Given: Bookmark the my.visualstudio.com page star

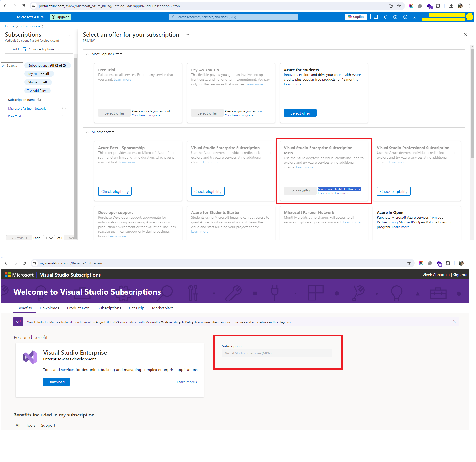Looking at the screenshot, I should coord(409,263).
